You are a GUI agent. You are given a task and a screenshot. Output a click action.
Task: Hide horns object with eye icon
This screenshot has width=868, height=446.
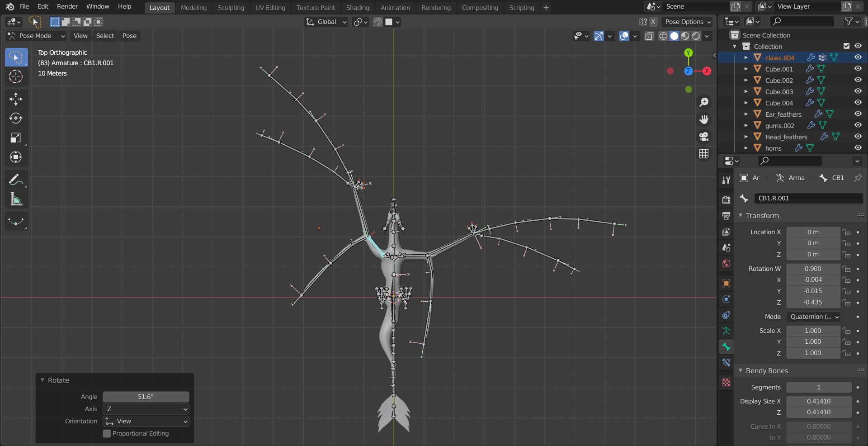pyautogui.click(x=858, y=148)
